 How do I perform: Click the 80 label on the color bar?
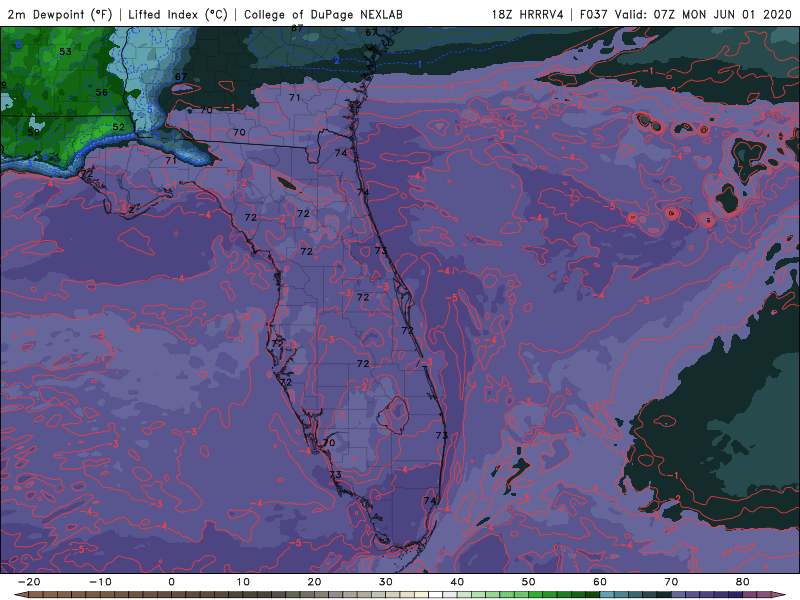pyautogui.click(x=743, y=582)
